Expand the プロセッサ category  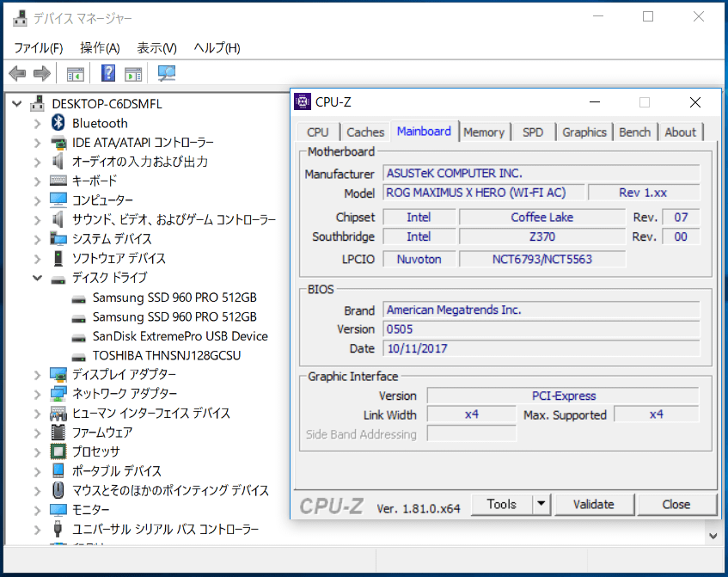click(38, 452)
